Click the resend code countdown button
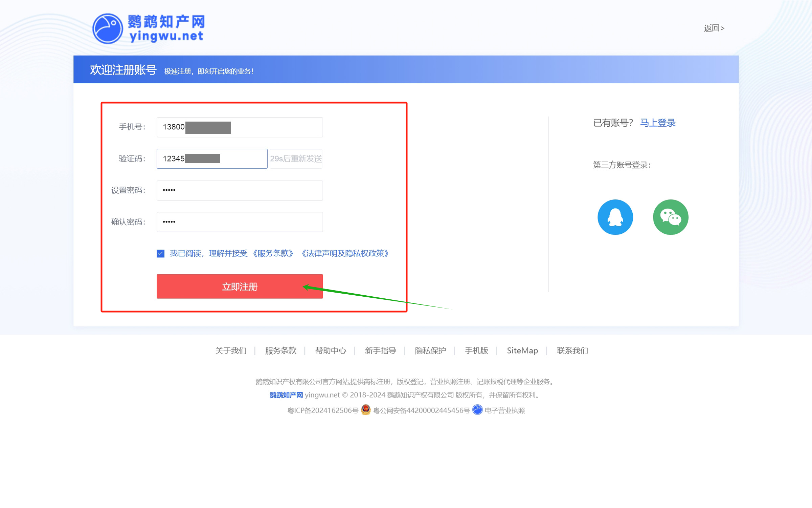The height and width of the screenshot is (508, 812). coord(296,158)
